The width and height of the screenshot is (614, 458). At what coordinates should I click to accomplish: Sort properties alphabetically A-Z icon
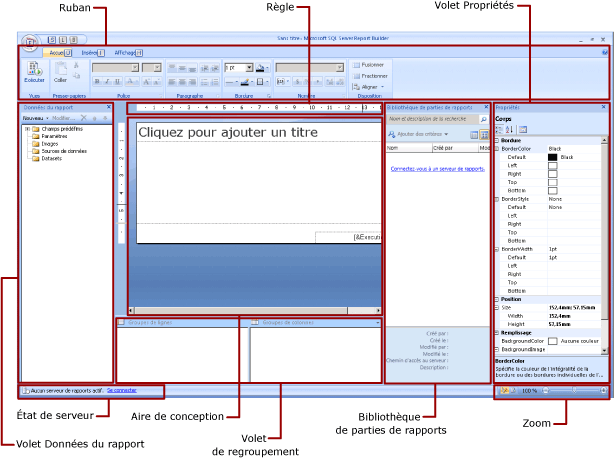tap(509, 129)
